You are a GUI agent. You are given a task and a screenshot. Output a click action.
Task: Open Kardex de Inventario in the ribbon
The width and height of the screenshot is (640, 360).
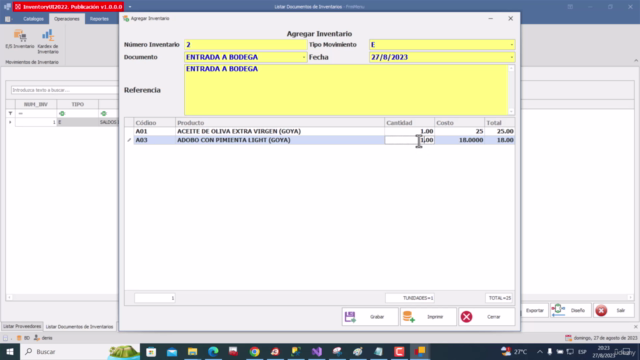point(48,41)
